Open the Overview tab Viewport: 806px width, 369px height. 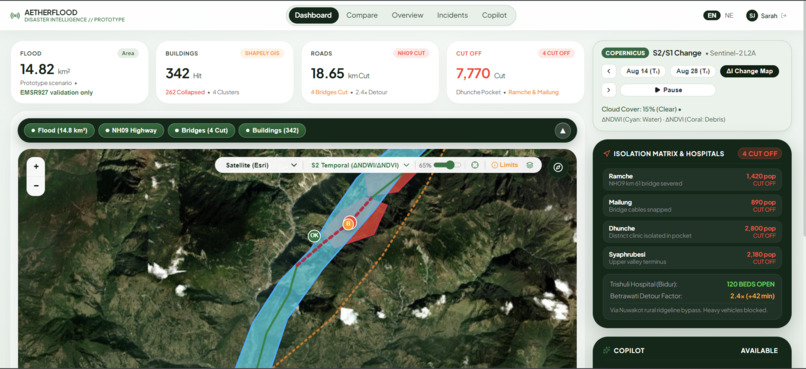pos(407,15)
